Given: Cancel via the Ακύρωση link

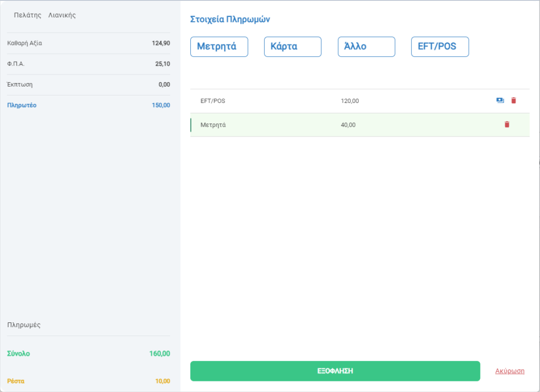Looking at the screenshot, I should pyautogui.click(x=510, y=371).
